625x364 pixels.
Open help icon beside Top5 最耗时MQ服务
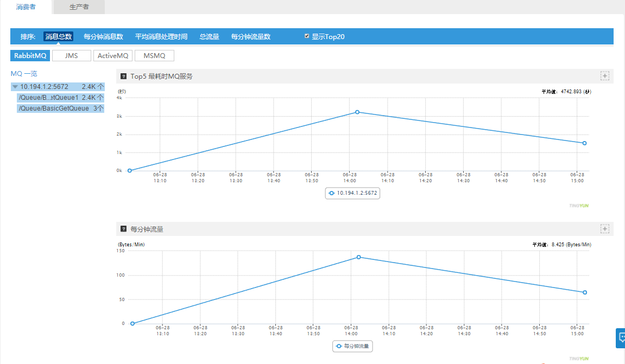[124, 76]
